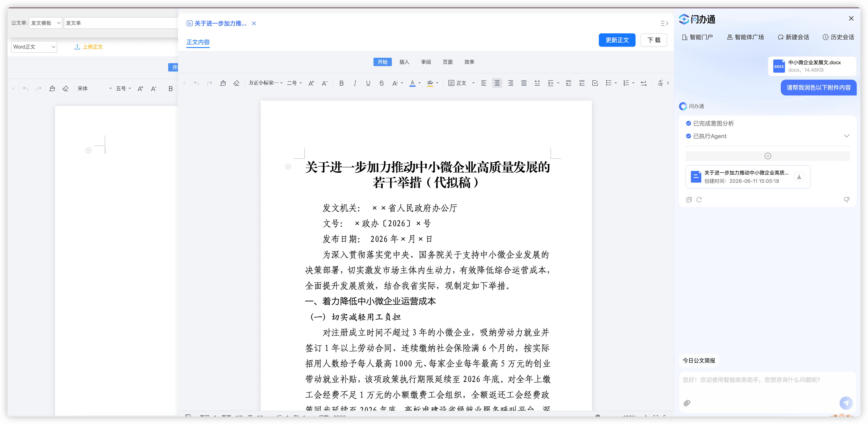Viewport: 868px width, 424px height.
Task: Align text left
Action: (483, 83)
